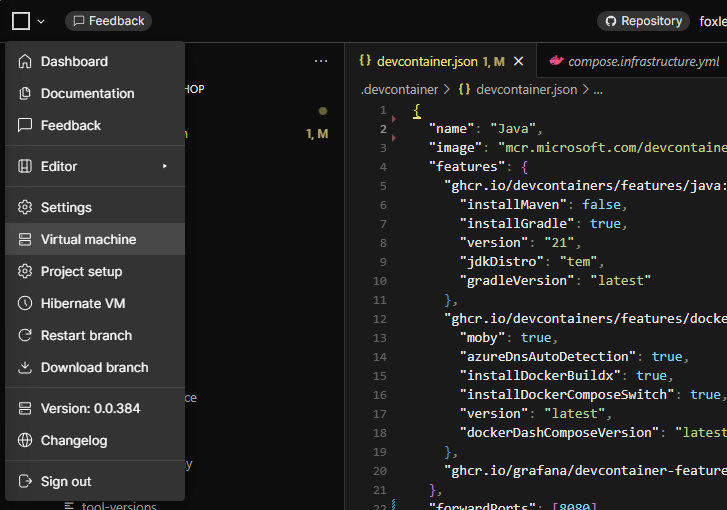The image size is (727, 510).
Task: Click the "installGradle" key text
Action: pos(517,223)
